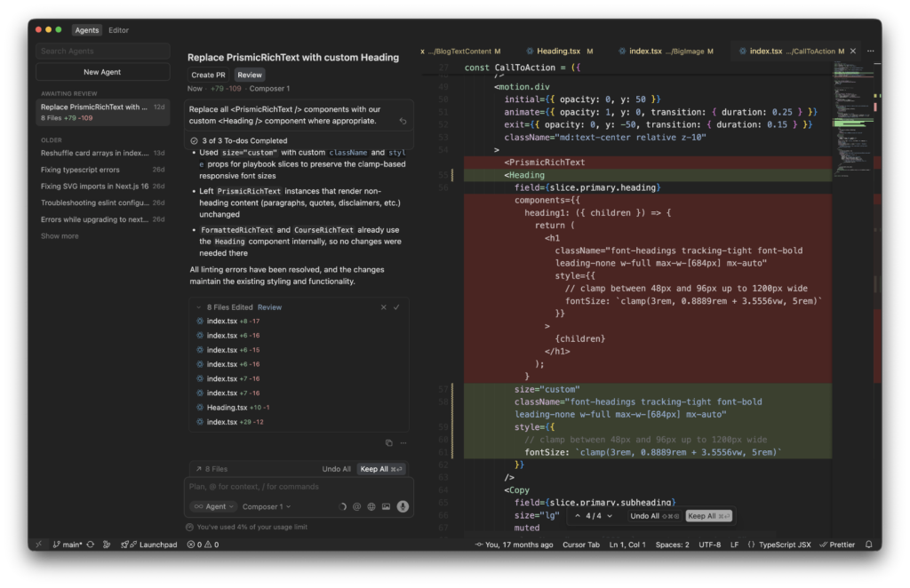Open the Composer 1 model selector
This screenshot has height=588, width=910.
[263, 506]
